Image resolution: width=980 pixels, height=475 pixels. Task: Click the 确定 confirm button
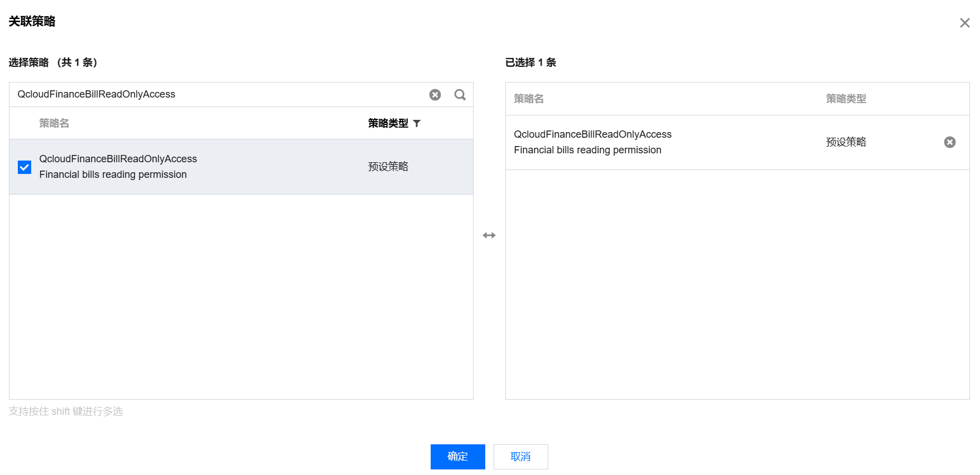point(457,457)
